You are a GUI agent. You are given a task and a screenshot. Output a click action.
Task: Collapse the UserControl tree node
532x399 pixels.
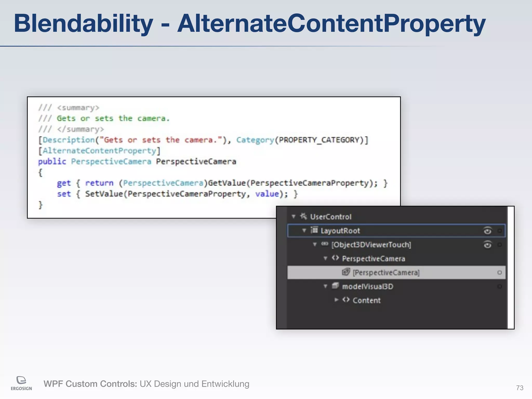[294, 216]
